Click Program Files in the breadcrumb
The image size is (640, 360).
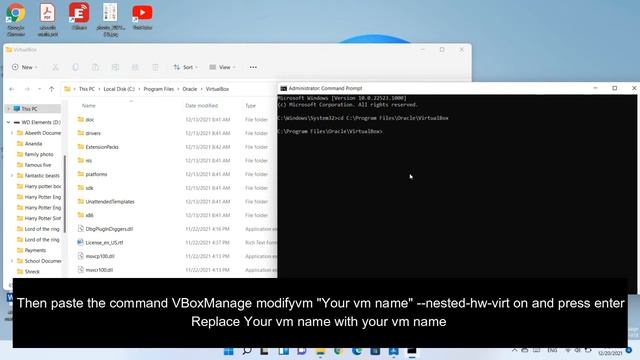[158, 89]
